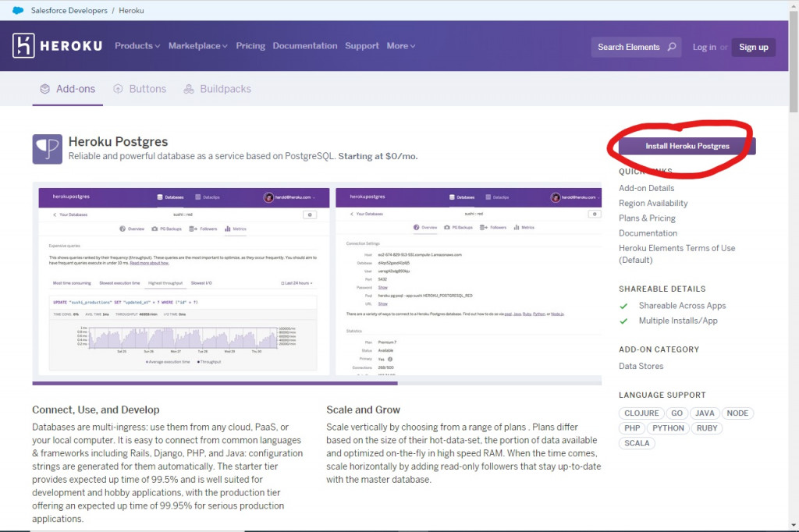
Task: Open the Support menu item
Action: (x=362, y=46)
